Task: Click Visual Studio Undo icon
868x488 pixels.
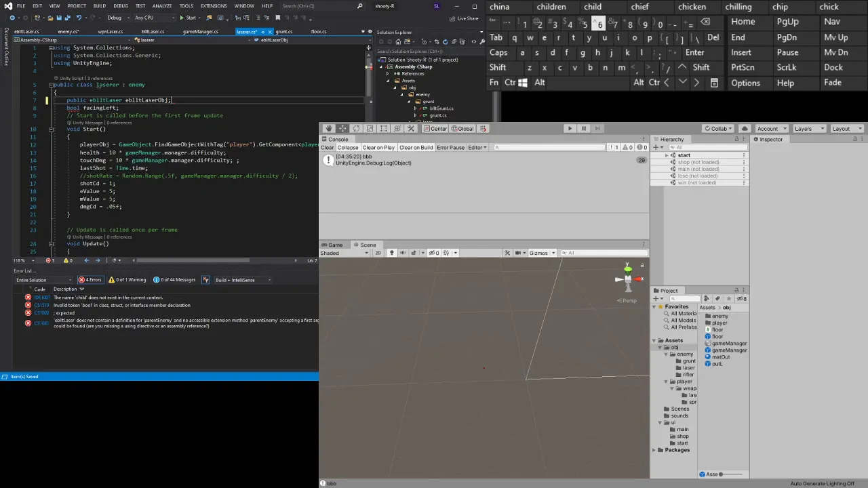Action: click(79, 18)
